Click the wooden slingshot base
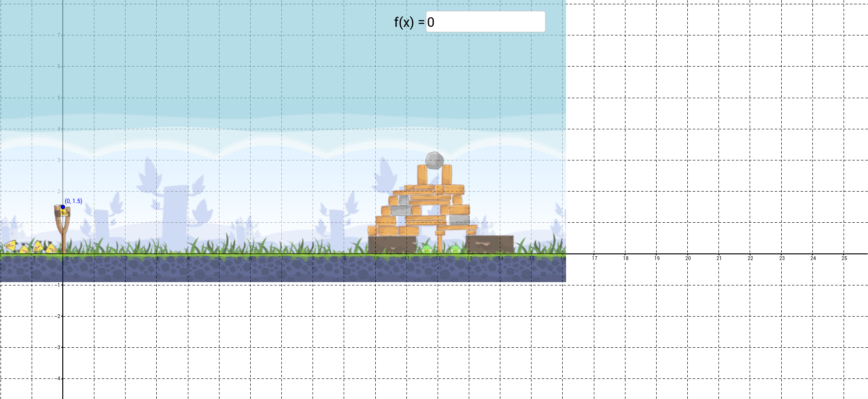This screenshot has width=868, height=399. coord(63,229)
